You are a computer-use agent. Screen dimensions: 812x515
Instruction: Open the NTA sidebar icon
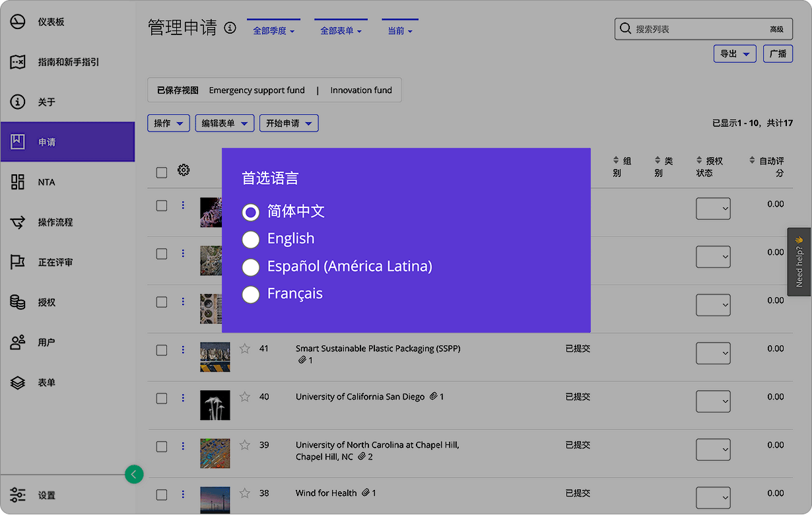(x=18, y=182)
